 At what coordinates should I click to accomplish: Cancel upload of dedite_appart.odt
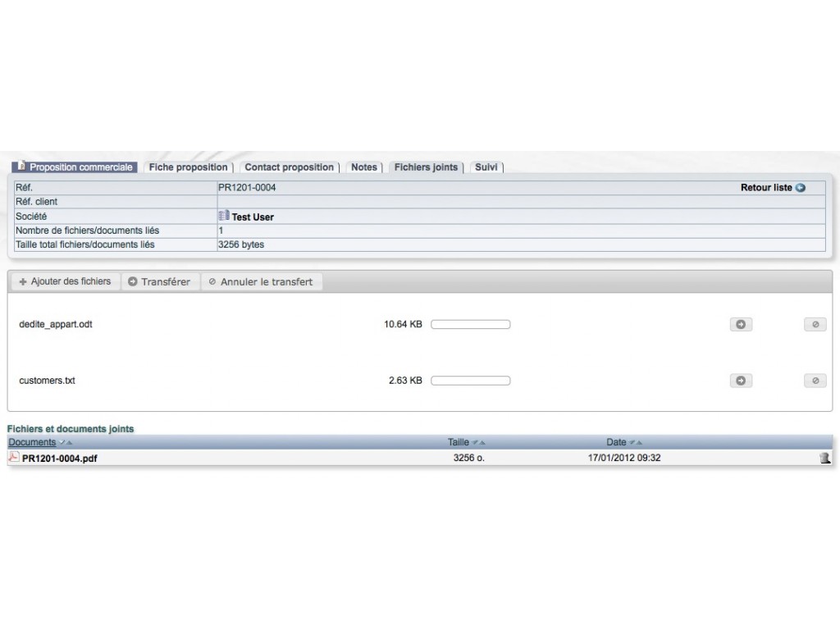(x=815, y=324)
